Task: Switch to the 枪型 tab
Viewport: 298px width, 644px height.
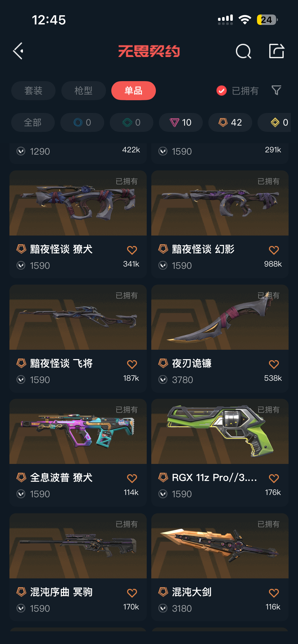Action: (84, 91)
